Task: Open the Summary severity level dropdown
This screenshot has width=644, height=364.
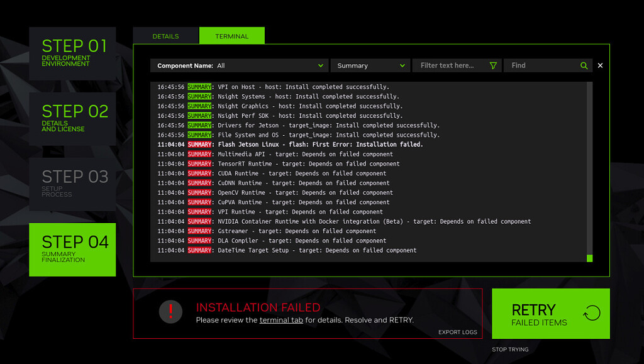Action: click(370, 65)
